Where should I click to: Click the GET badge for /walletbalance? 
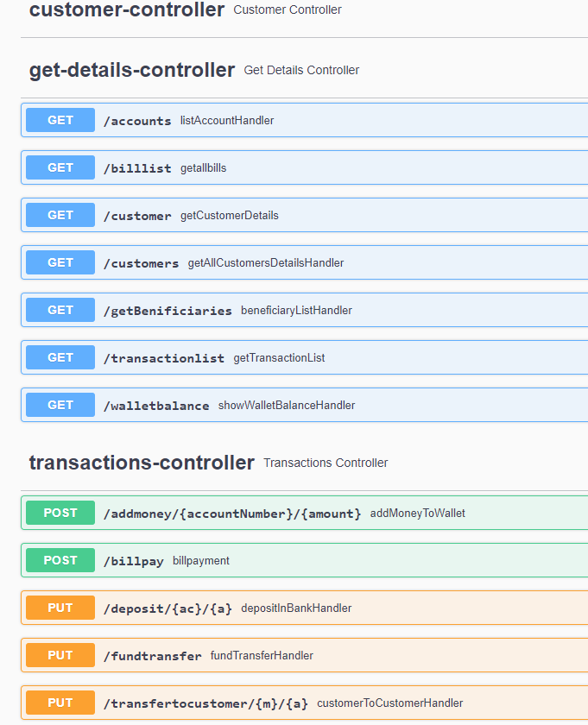pyautogui.click(x=60, y=405)
